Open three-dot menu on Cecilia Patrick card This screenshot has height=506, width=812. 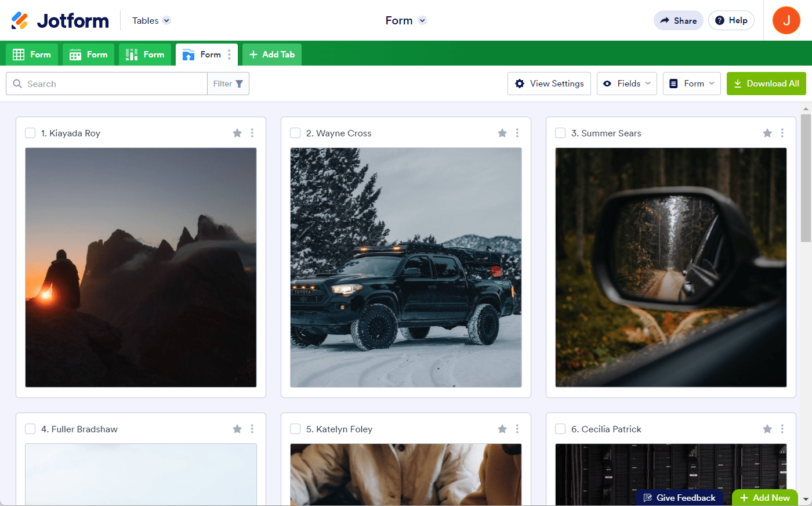click(x=782, y=429)
